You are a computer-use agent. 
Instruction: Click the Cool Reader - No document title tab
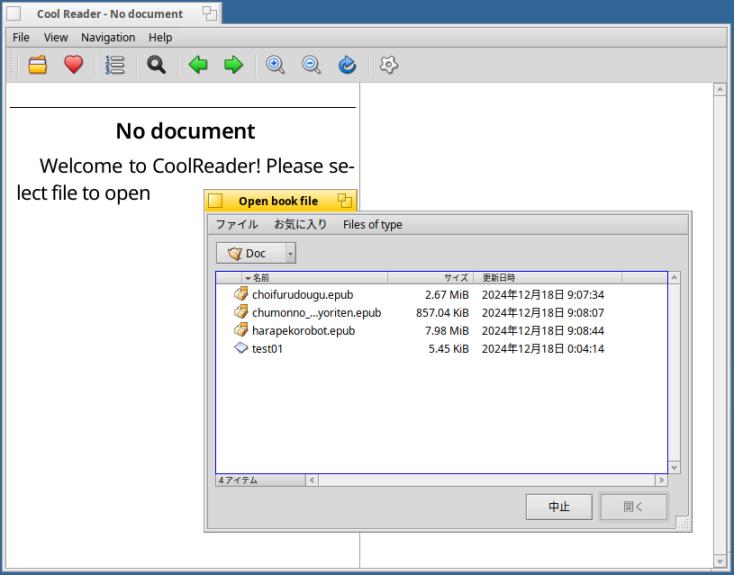pos(110,14)
